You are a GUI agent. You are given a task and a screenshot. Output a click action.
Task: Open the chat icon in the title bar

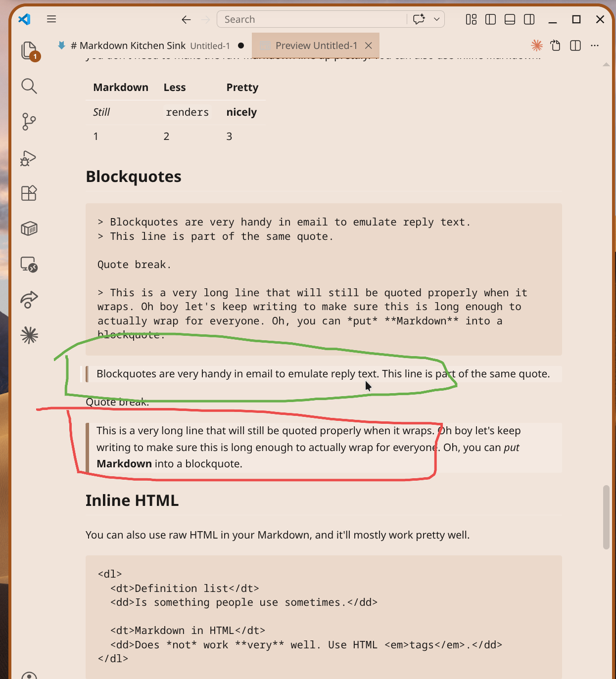419,19
